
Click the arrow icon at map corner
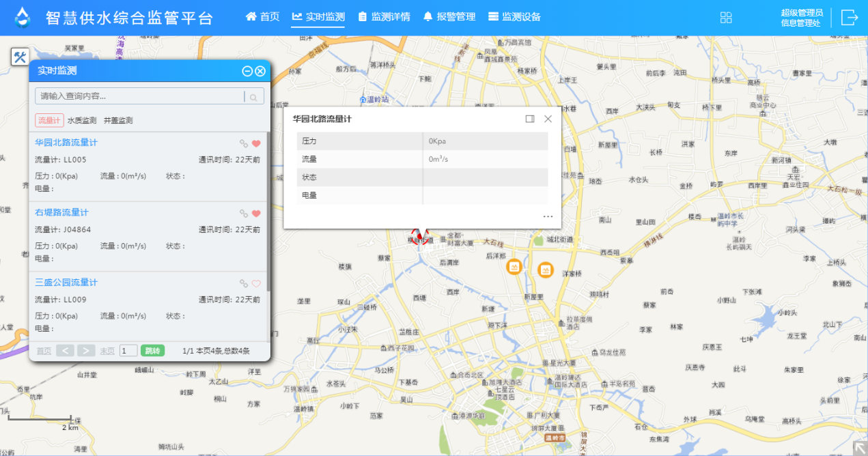860,448
